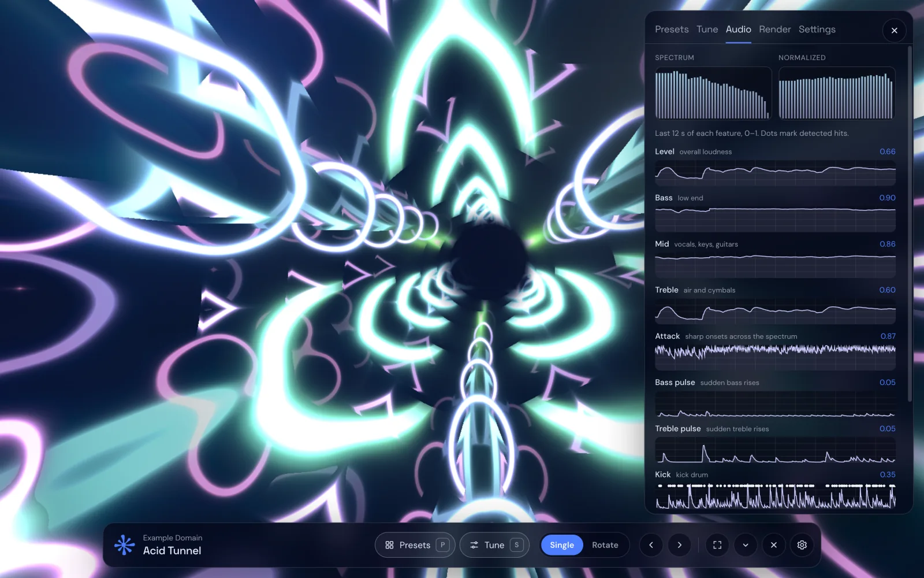Go to previous preset arrow
The height and width of the screenshot is (578, 924).
(651, 545)
